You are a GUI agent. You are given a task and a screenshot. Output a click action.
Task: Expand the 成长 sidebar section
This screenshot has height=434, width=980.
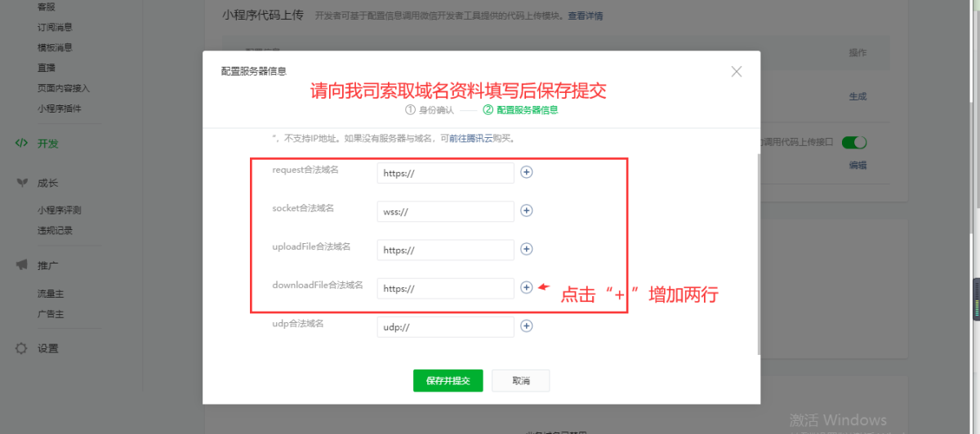47,184
